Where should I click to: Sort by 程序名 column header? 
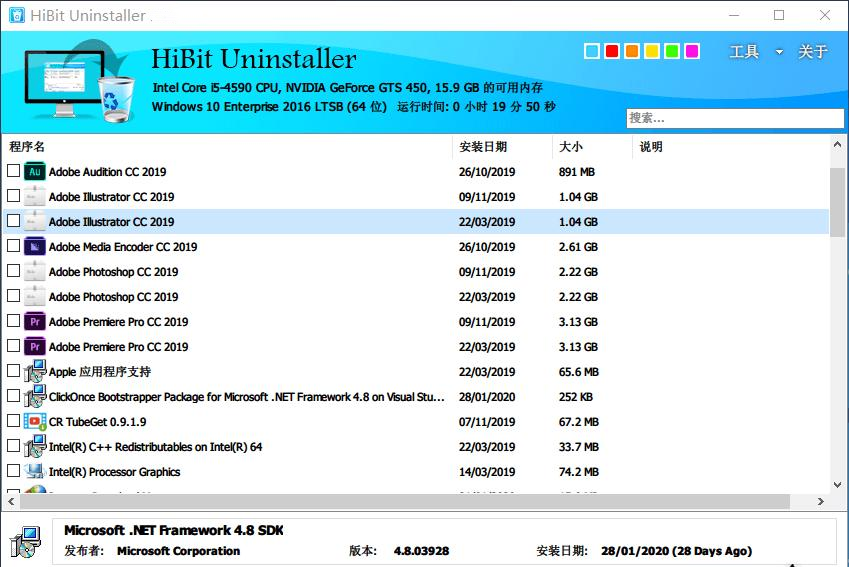[x=27, y=147]
